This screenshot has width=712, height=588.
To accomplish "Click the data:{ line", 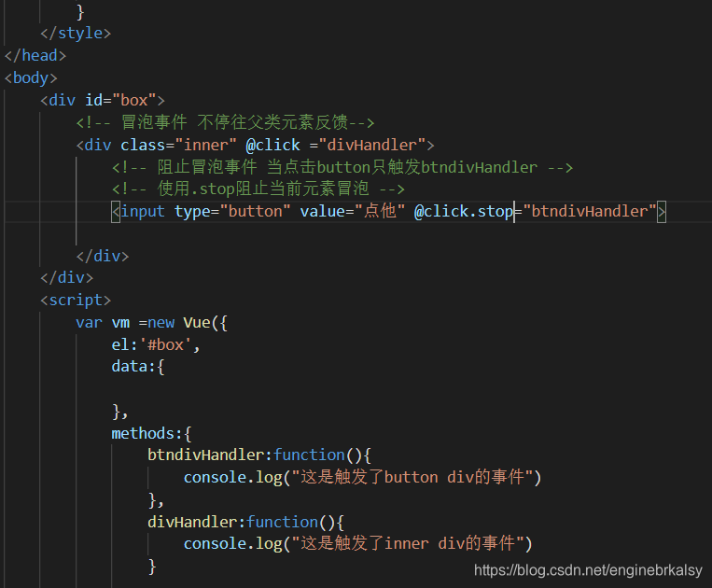I will (x=138, y=367).
